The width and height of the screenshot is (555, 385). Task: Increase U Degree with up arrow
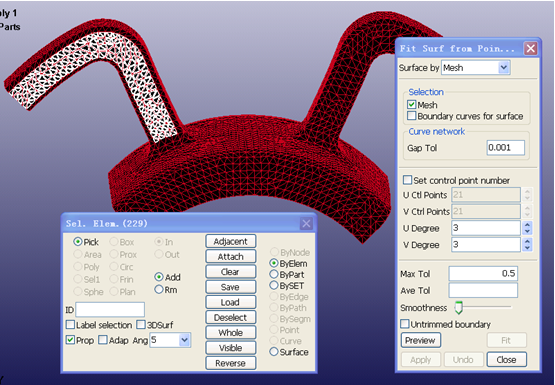click(527, 225)
